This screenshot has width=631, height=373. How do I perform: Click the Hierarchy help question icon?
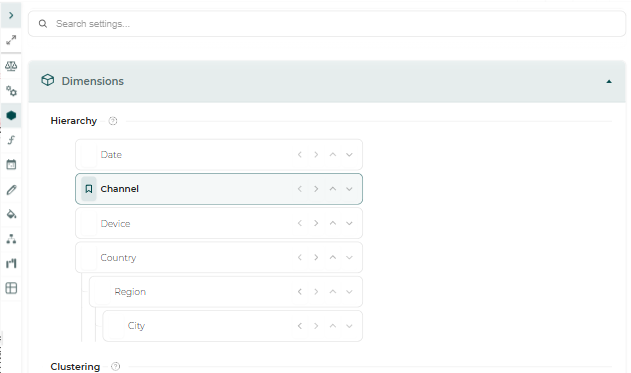(113, 121)
